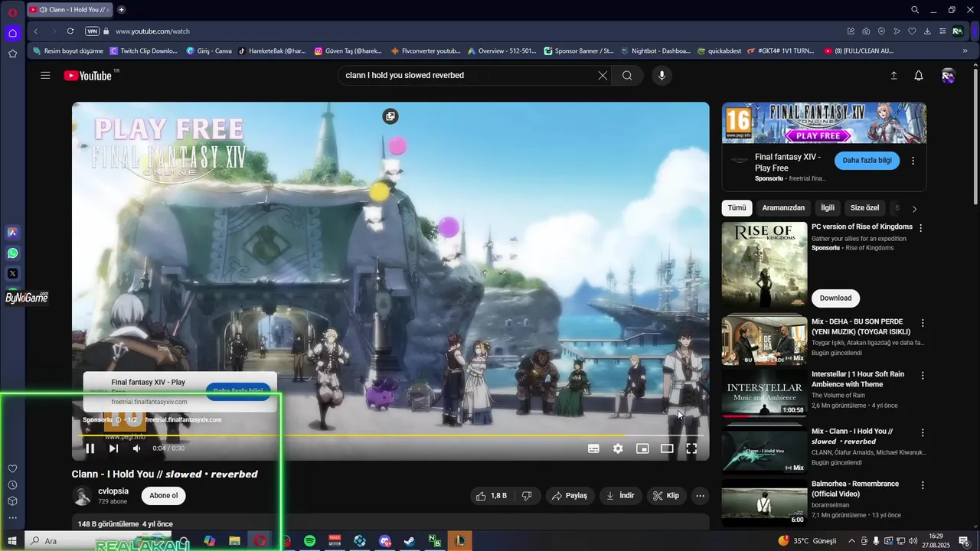
Task: Open Steam from taskbar
Action: pos(410,541)
